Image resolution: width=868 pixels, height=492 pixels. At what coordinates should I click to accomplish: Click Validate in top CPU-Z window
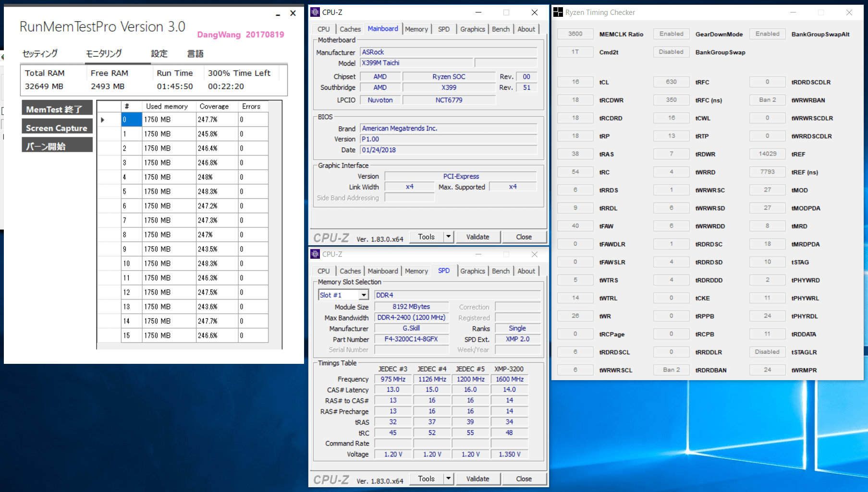(x=478, y=237)
